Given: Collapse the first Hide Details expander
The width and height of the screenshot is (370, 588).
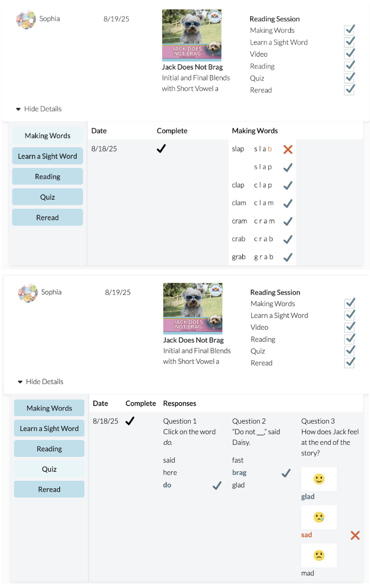Looking at the screenshot, I should click(x=38, y=109).
